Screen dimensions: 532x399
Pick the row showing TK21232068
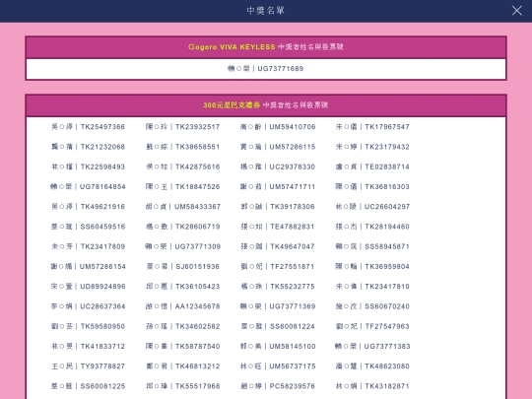(x=89, y=147)
